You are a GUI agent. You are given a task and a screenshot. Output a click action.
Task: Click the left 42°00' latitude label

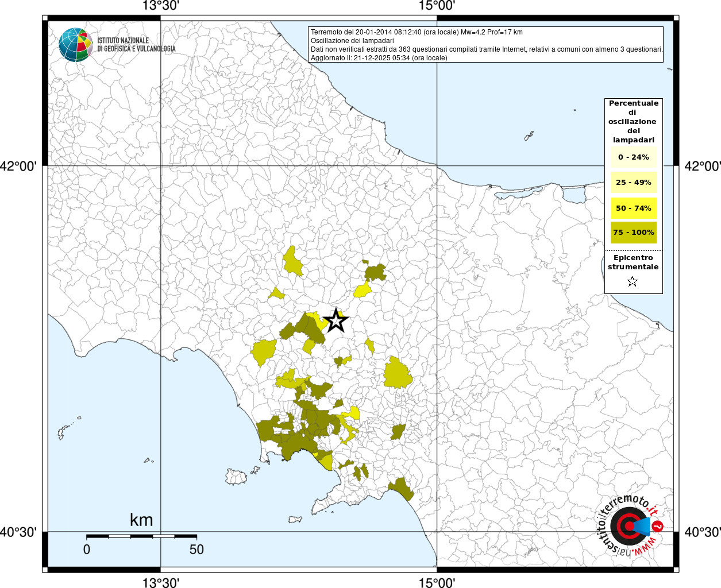(x=18, y=167)
